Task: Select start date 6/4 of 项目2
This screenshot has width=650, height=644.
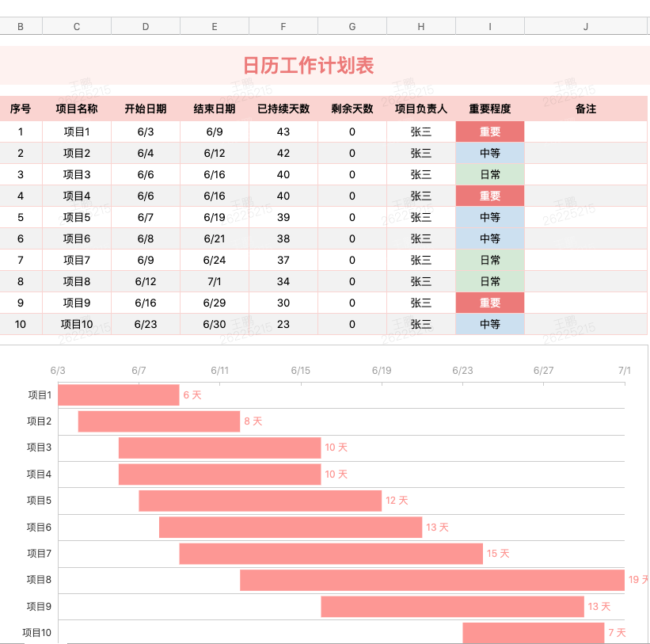Action: [x=146, y=153]
